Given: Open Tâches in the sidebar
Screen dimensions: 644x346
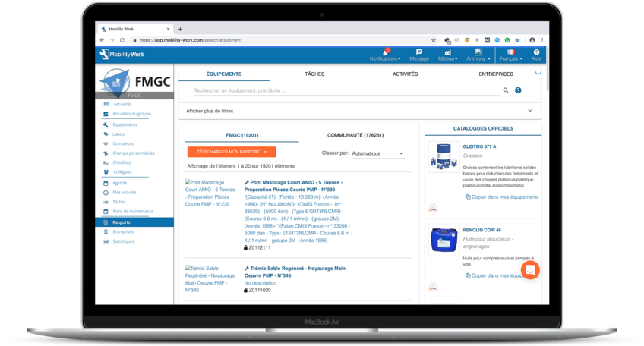Looking at the screenshot, I should pyautogui.click(x=119, y=202).
